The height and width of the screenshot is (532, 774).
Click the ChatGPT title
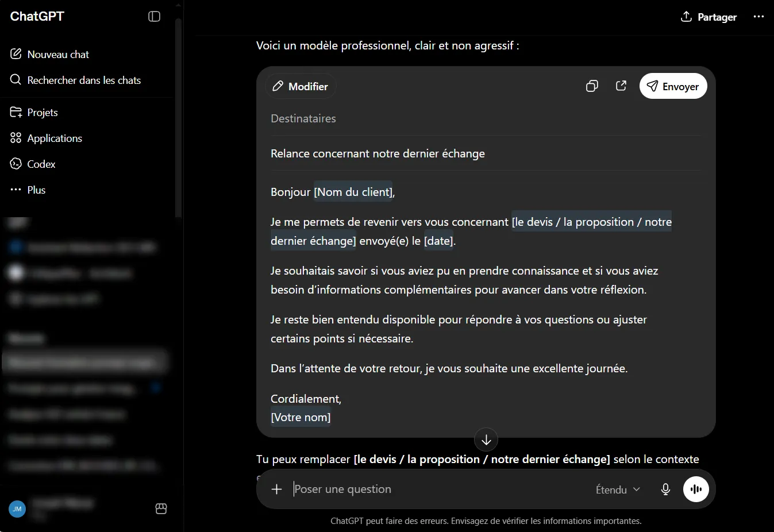(37, 16)
